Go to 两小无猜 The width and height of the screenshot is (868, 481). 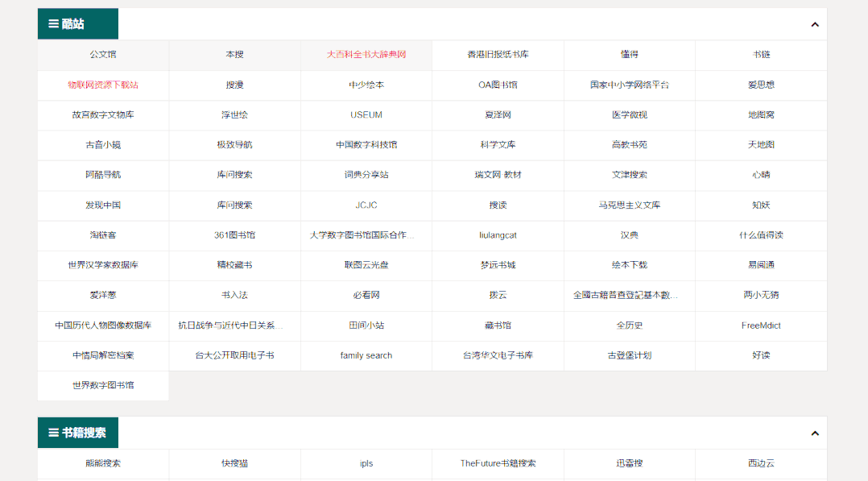(761, 295)
